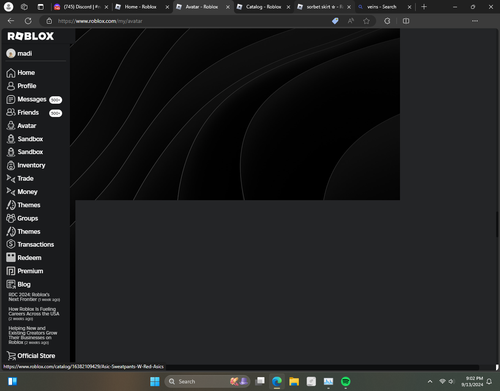Click the Groups icon in sidebar
This screenshot has width=500, height=391.
11,218
